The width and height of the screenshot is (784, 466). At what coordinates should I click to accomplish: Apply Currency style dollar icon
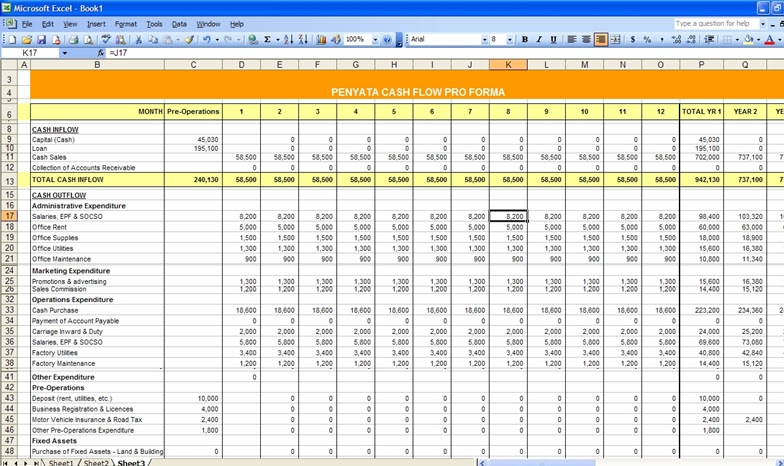[632, 40]
